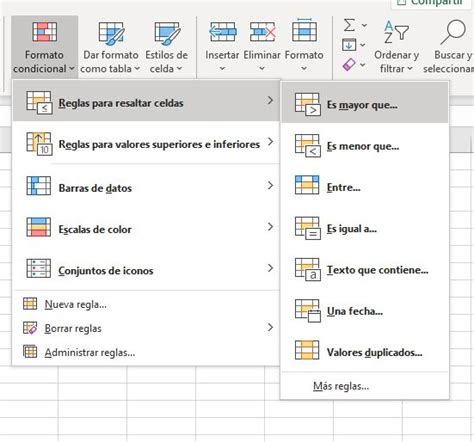Open Administrar reglas... dialog
This screenshot has height=442, width=474.
90,352
